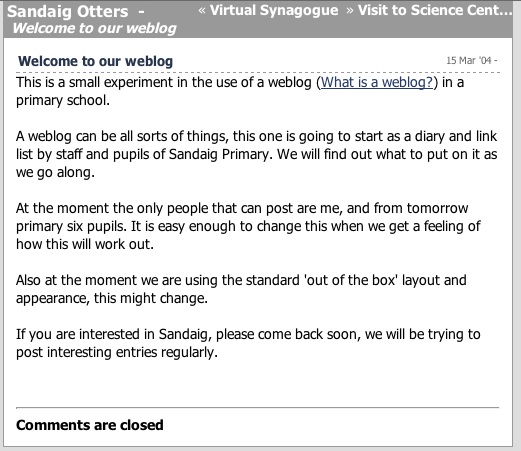Click the « previous arrow symbol
The height and width of the screenshot is (451, 521).
point(202,11)
